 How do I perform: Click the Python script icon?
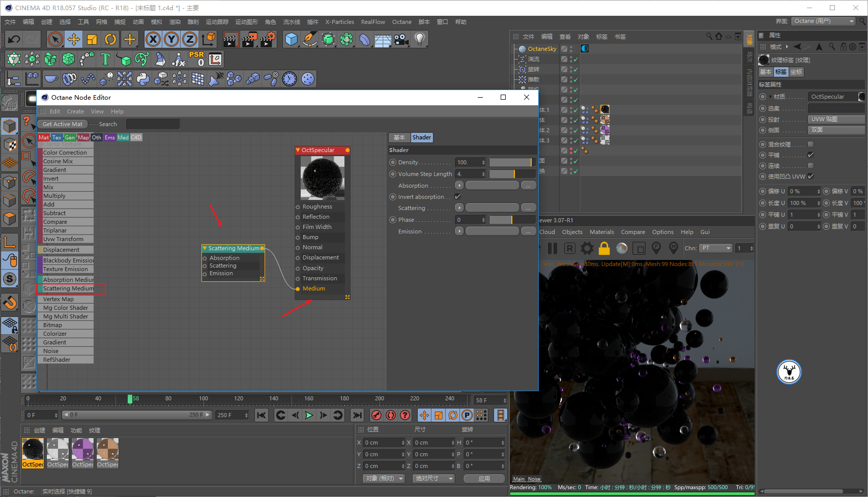(x=143, y=79)
